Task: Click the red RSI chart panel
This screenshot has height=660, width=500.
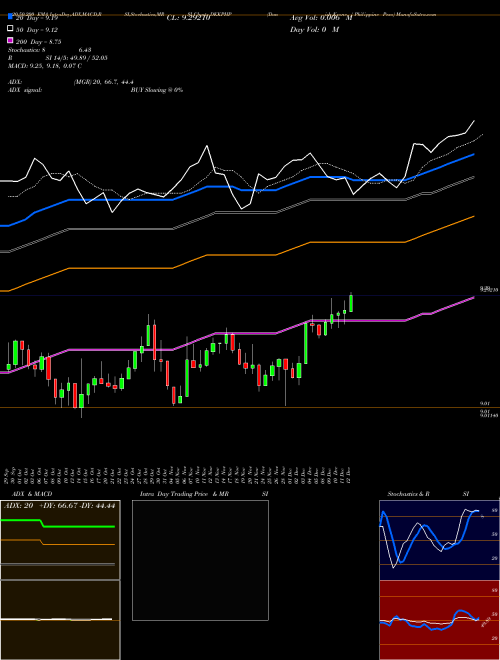Action: (x=440, y=620)
